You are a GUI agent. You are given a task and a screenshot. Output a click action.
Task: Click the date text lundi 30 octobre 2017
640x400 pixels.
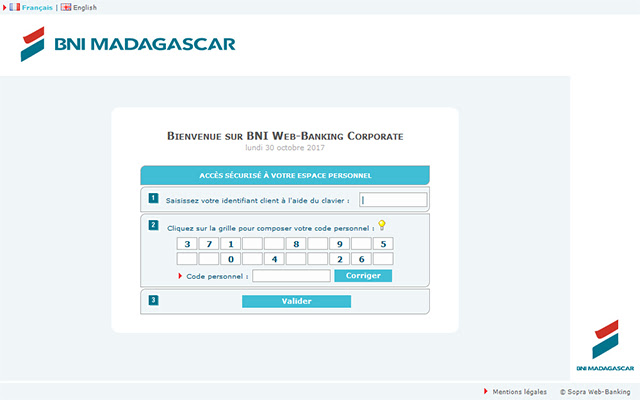[285, 147]
